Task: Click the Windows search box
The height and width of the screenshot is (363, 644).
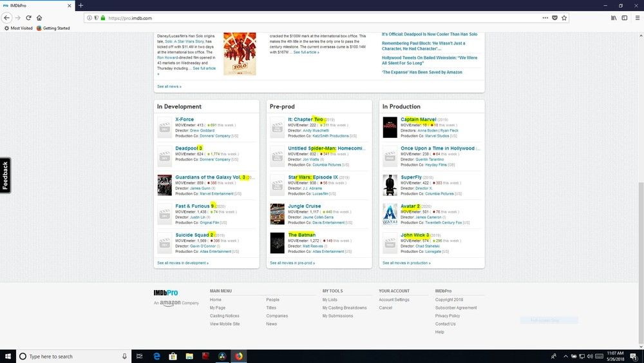Action: 74,356
